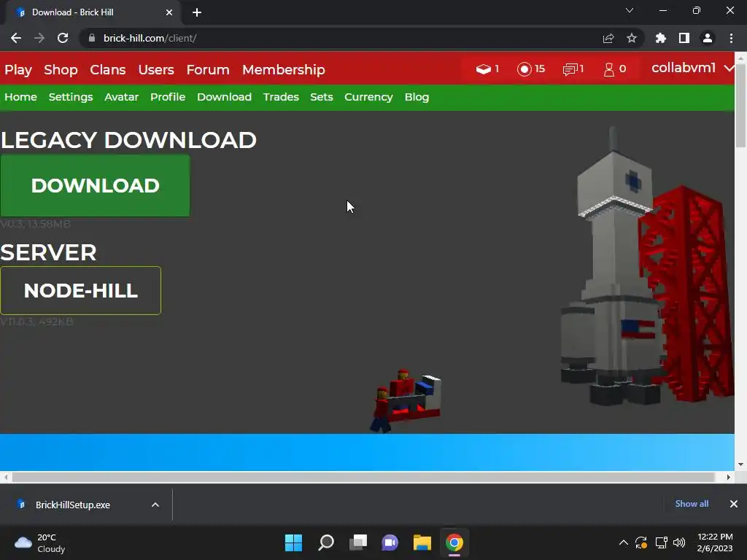This screenshot has width=747, height=560.
Task: Open Trades in the green bar
Action: click(x=281, y=97)
